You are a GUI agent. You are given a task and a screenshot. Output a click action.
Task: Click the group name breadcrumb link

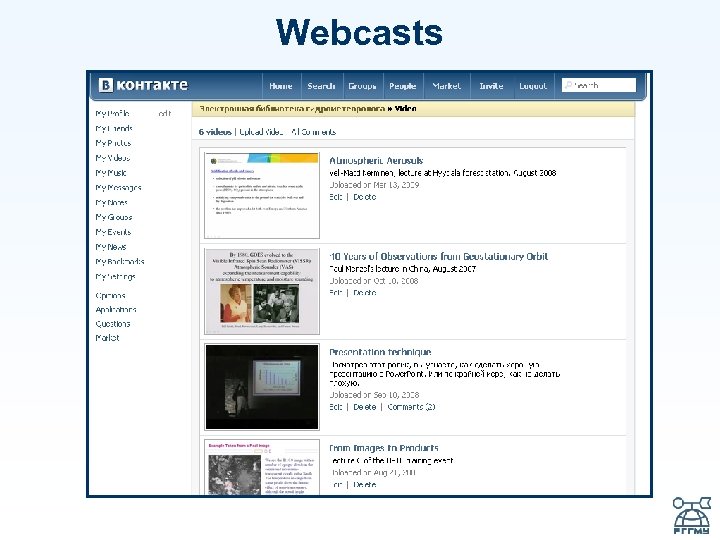(292, 109)
